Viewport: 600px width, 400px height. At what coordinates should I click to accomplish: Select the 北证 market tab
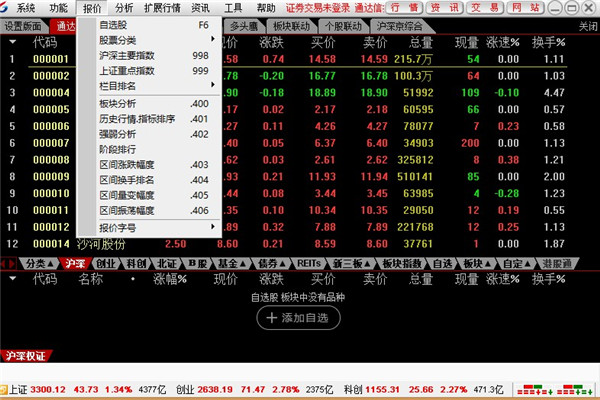(x=167, y=264)
